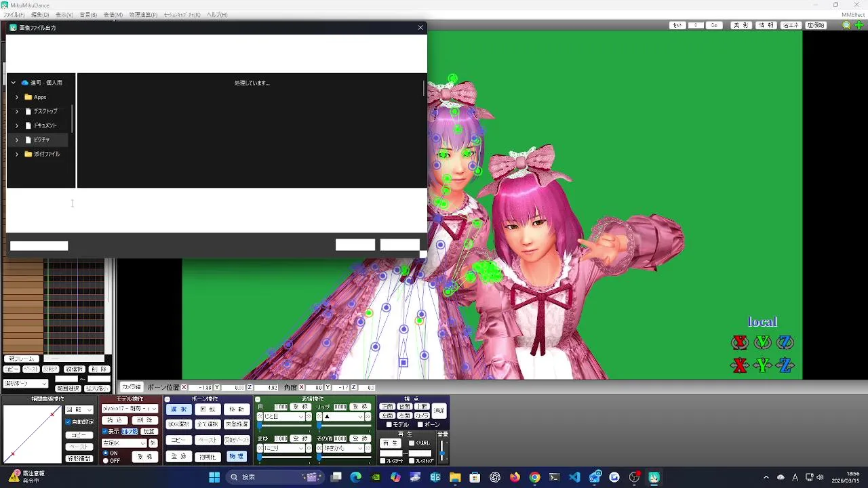Image resolution: width=868 pixels, height=488 pixels.
Task: Click the カメラ編 button
Action: [132, 387]
